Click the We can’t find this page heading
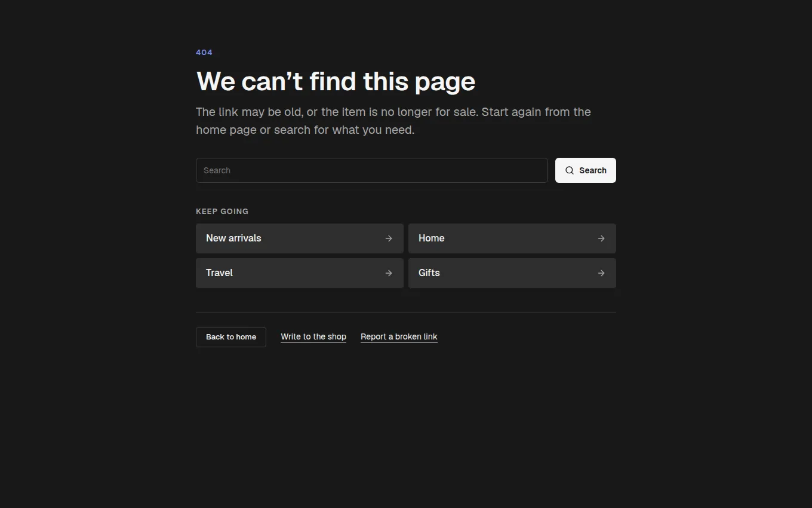Screen dimensions: 812x508 (336, 81)
